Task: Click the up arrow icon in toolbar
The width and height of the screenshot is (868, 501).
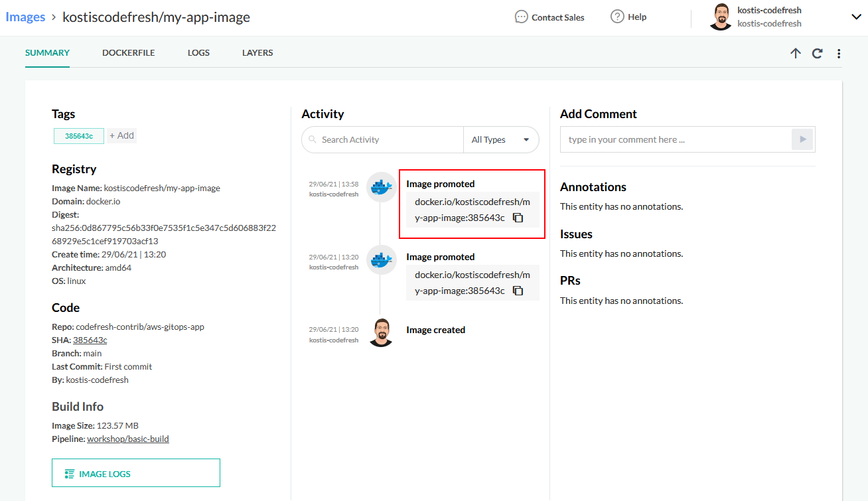Action: tap(796, 54)
